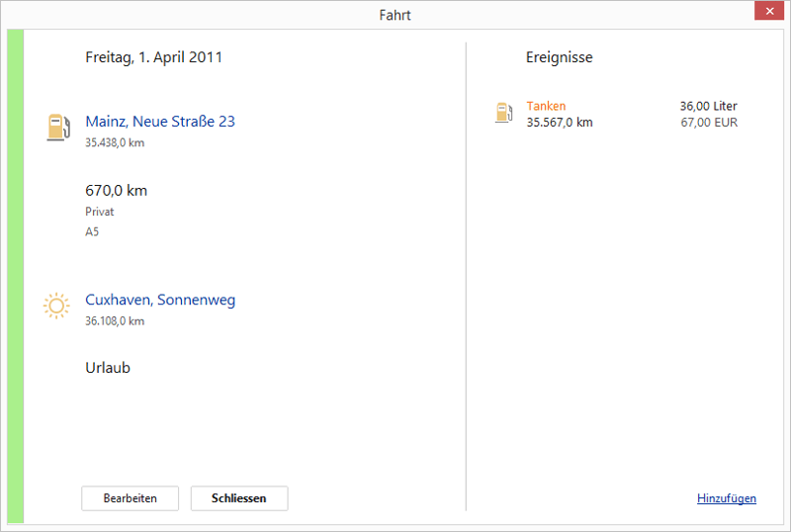Click the fuel pump icon beside Mainz address
Viewport: 791px width, 532px height.
[x=58, y=127]
